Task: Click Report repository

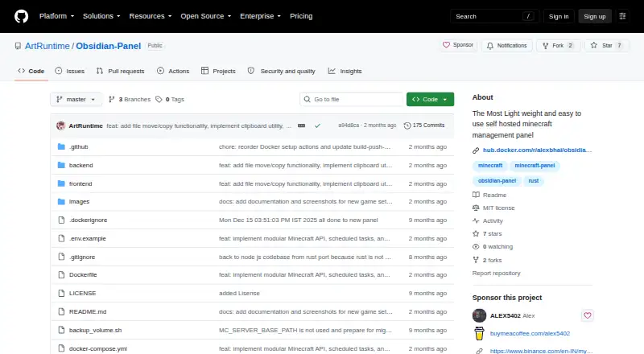Action: pyautogui.click(x=496, y=273)
